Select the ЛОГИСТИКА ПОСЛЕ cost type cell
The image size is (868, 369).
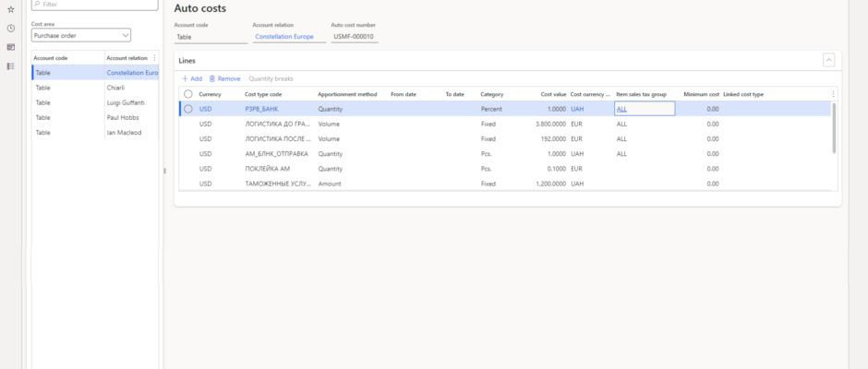tap(279, 139)
